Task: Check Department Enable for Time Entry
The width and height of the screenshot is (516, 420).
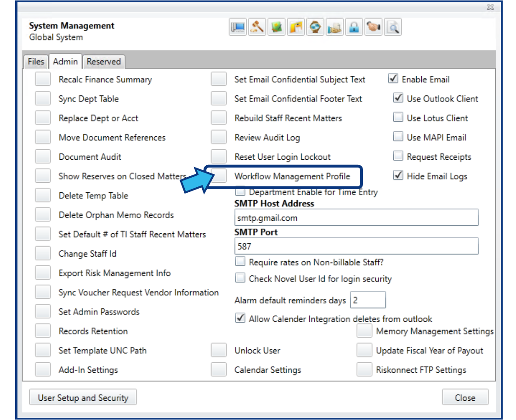Action: [241, 191]
